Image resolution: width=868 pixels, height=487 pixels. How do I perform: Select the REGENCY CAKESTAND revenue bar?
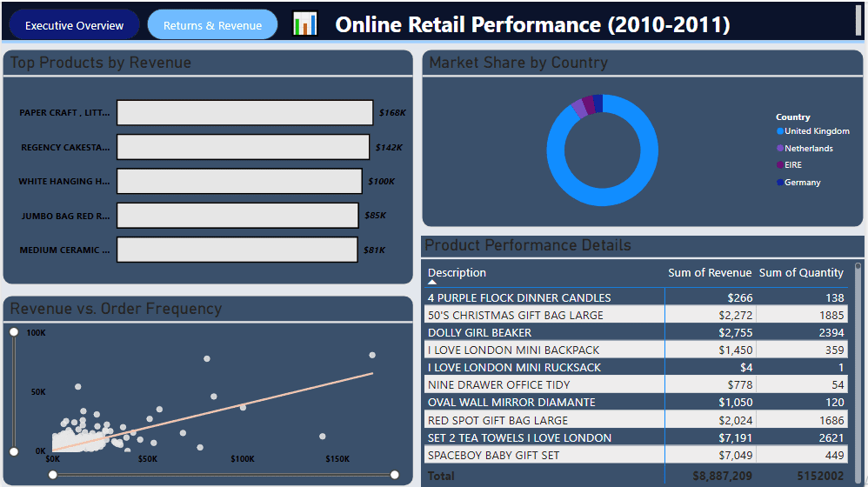pos(243,147)
